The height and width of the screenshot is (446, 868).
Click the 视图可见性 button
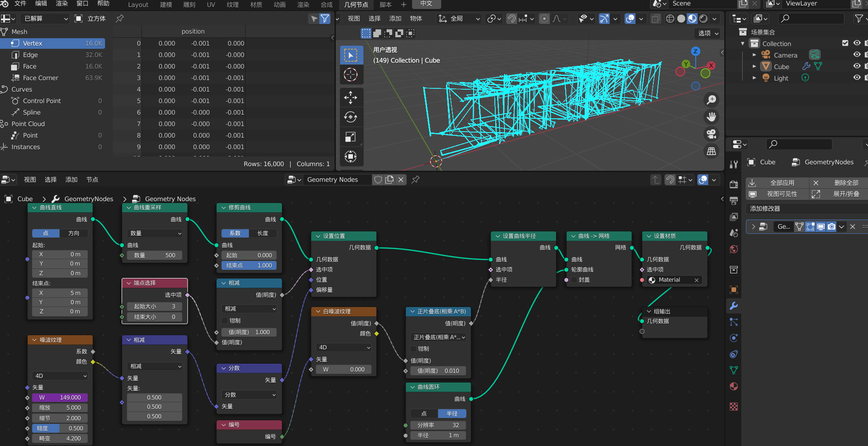[777, 194]
